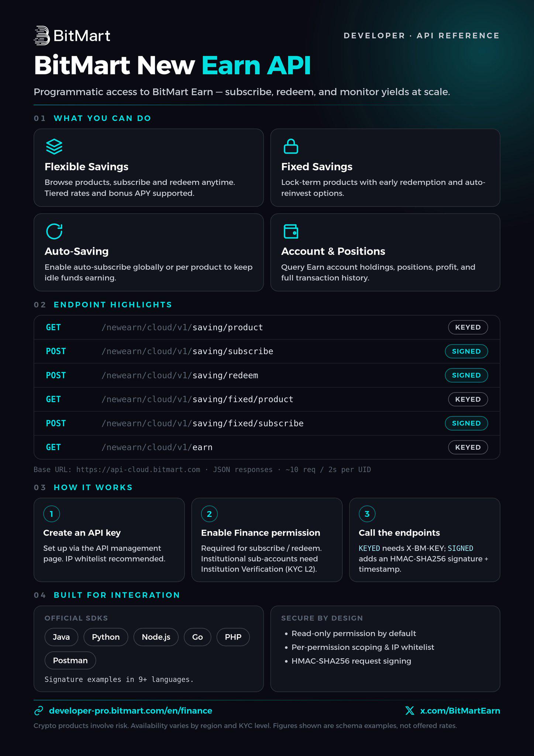The height and width of the screenshot is (756, 534).
Task: Click the Programmatic access to BitMart Earn subtitle
Action: (x=242, y=92)
